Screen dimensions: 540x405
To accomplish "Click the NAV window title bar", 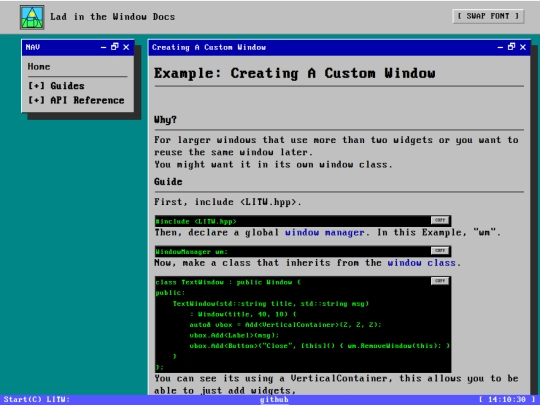I will pyautogui.click(x=78, y=48).
